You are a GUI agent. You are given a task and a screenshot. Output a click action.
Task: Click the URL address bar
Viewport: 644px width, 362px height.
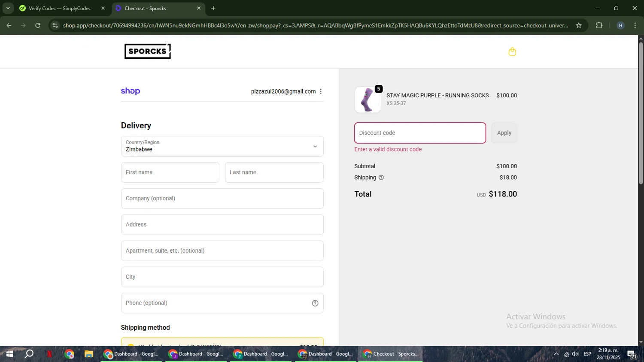coord(316,25)
